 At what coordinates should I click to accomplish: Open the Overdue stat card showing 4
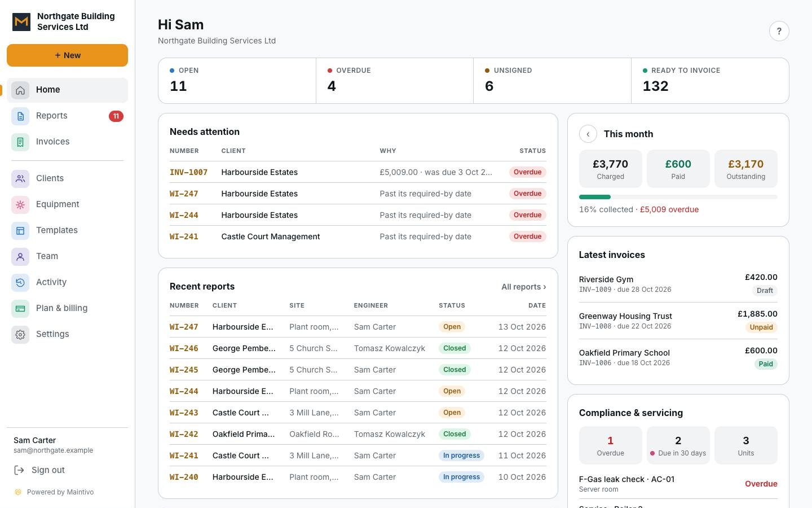[x=395, y=81]
